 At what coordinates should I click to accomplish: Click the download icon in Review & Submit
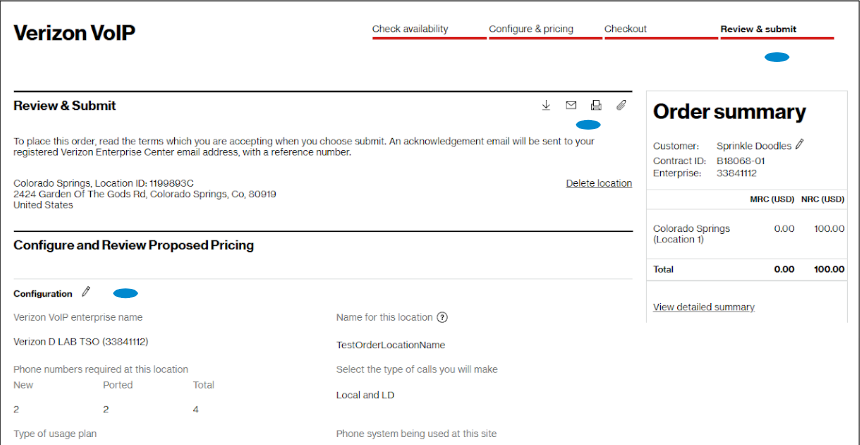[546, 105]
